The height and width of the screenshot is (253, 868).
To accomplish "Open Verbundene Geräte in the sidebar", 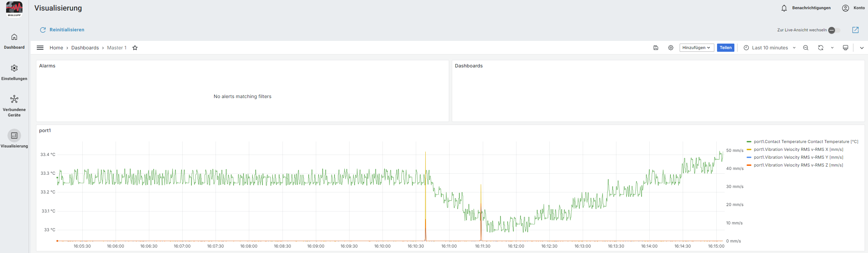I will point(14,106).
